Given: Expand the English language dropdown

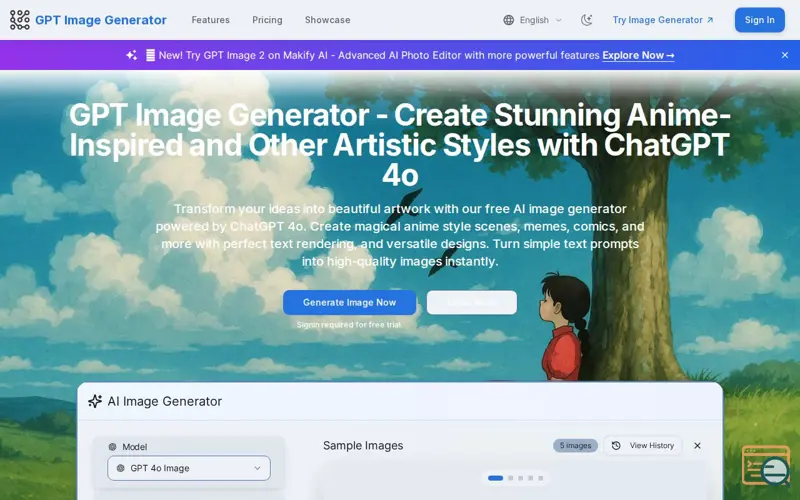Looking at the screenshot, I should click(x=533, y=20).
